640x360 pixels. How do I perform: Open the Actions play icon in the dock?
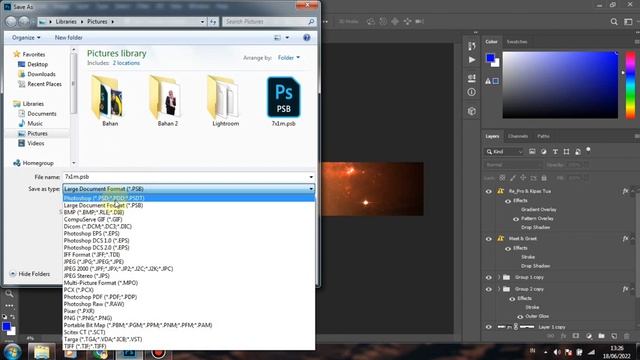(471, 60)
